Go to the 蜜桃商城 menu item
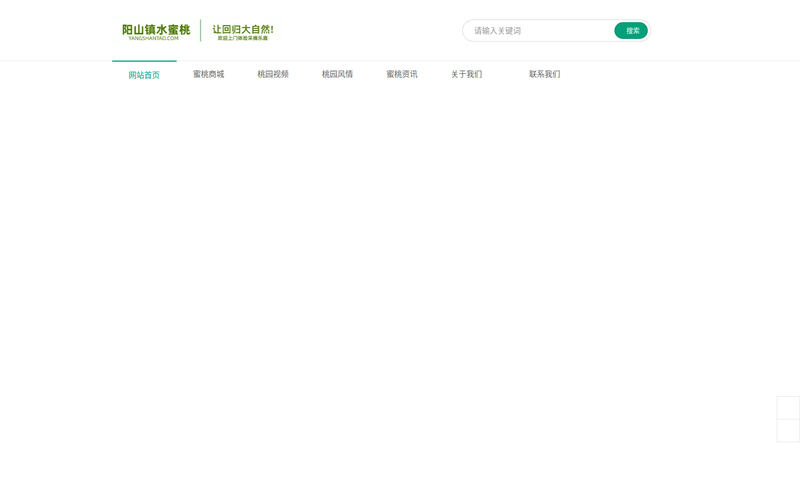 pos(208,74)
